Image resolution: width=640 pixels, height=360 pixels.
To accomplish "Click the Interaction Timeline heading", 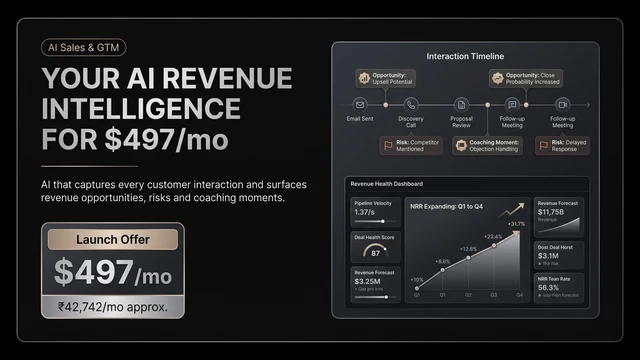I will click(465, 56).
